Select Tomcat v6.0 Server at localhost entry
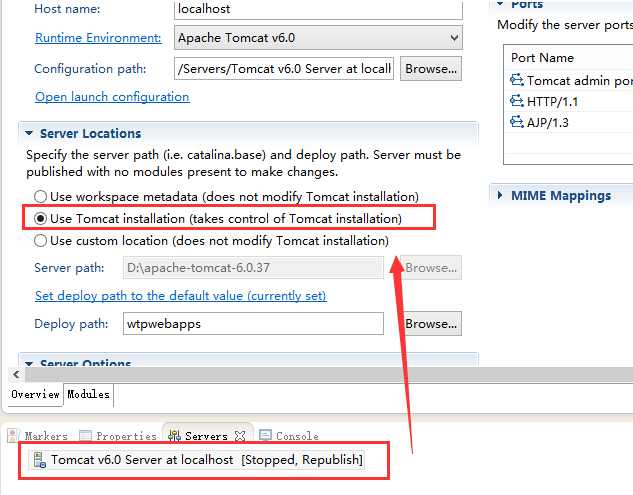The image size is (633, 495). point(197,460)
